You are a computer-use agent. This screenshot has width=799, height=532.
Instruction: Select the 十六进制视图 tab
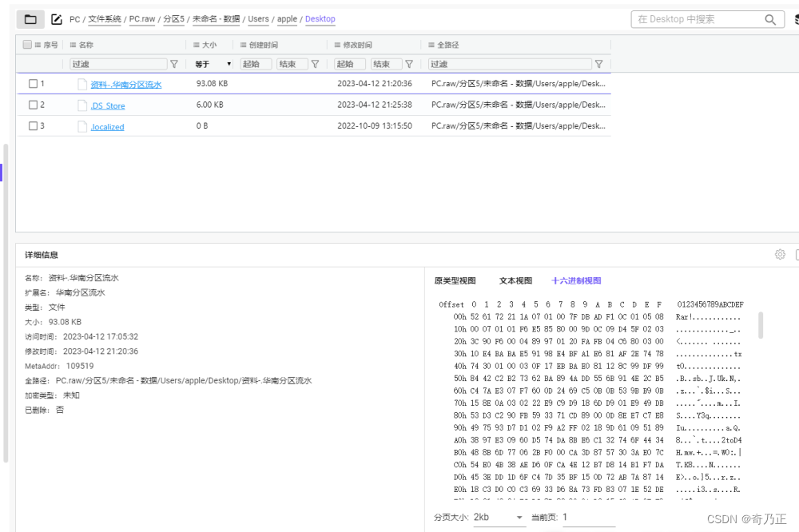click(x=576, y=281)
